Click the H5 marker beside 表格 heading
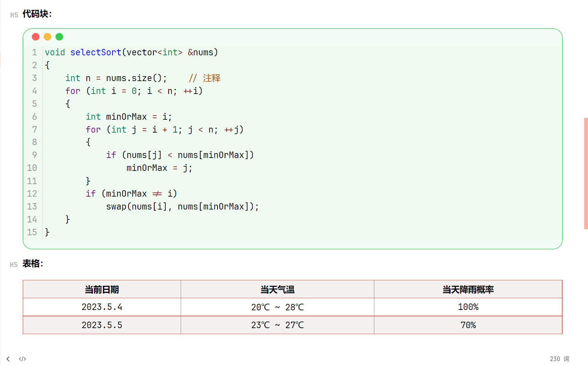The height and width of the screenshot is (366, 588). (x=14, y=265)
